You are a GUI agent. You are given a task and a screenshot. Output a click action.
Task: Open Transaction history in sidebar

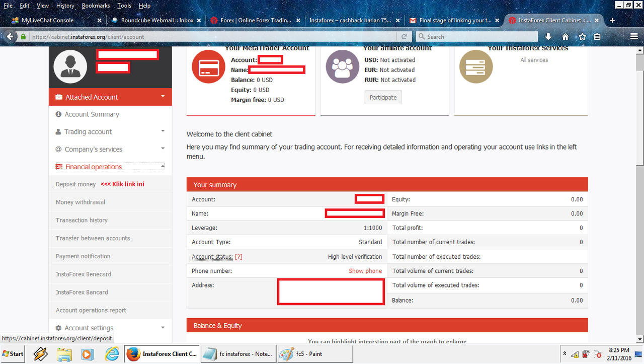82,220
